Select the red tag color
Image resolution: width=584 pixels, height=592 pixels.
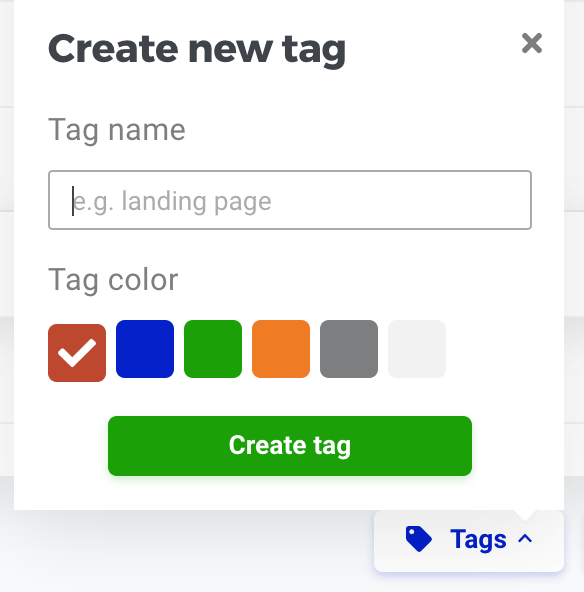77,353
